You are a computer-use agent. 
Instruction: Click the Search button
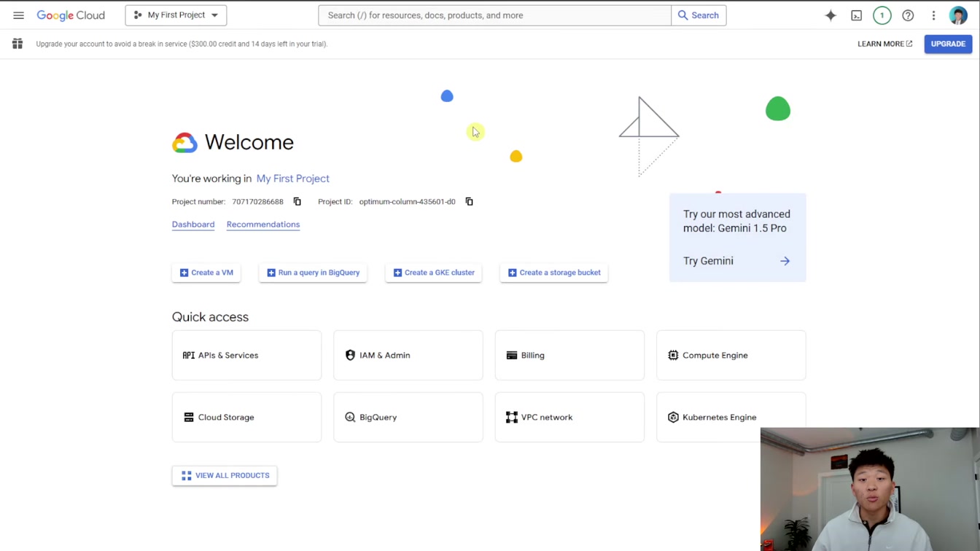(x=699, y=15)
